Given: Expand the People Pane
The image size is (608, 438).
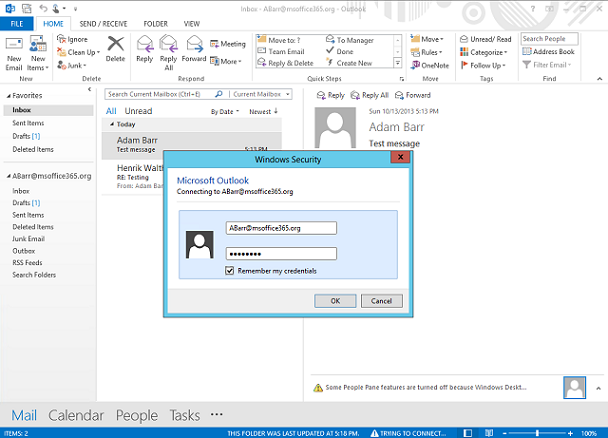Looking at the screenshot, I should click(x=598, y=388).
